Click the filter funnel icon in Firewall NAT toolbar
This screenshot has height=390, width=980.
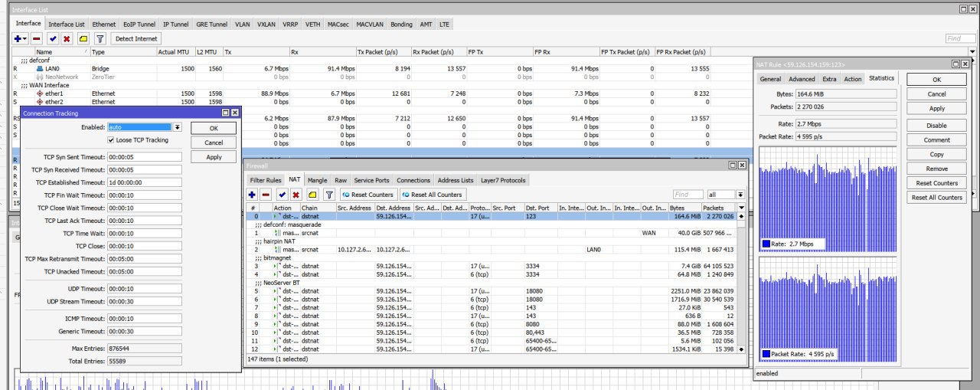[x=329, y=195]
